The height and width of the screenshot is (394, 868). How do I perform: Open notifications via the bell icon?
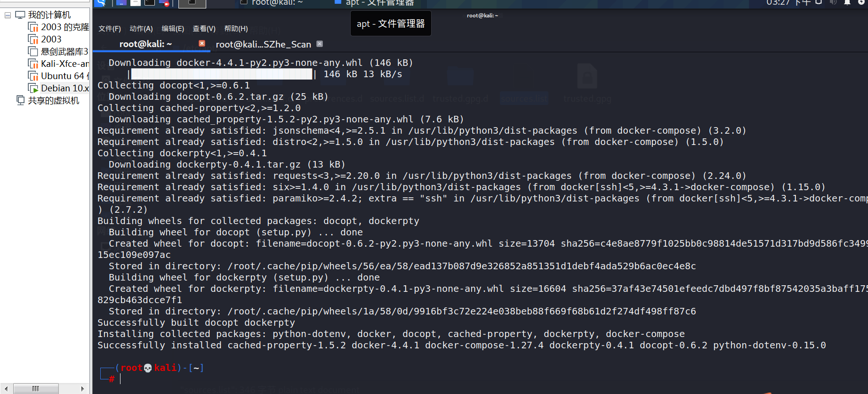tap(847, 2)
